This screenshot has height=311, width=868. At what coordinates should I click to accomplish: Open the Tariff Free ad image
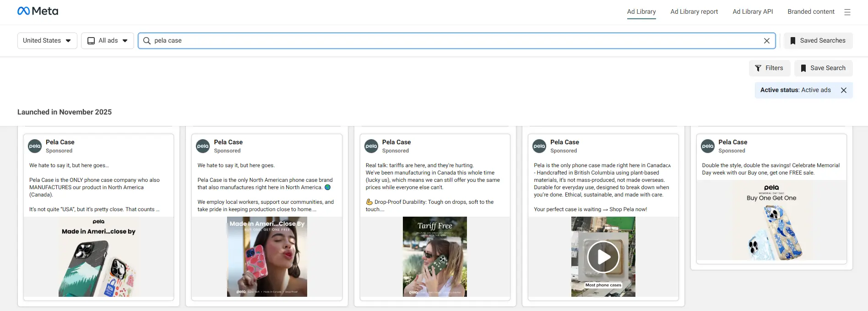coord(435,256)
